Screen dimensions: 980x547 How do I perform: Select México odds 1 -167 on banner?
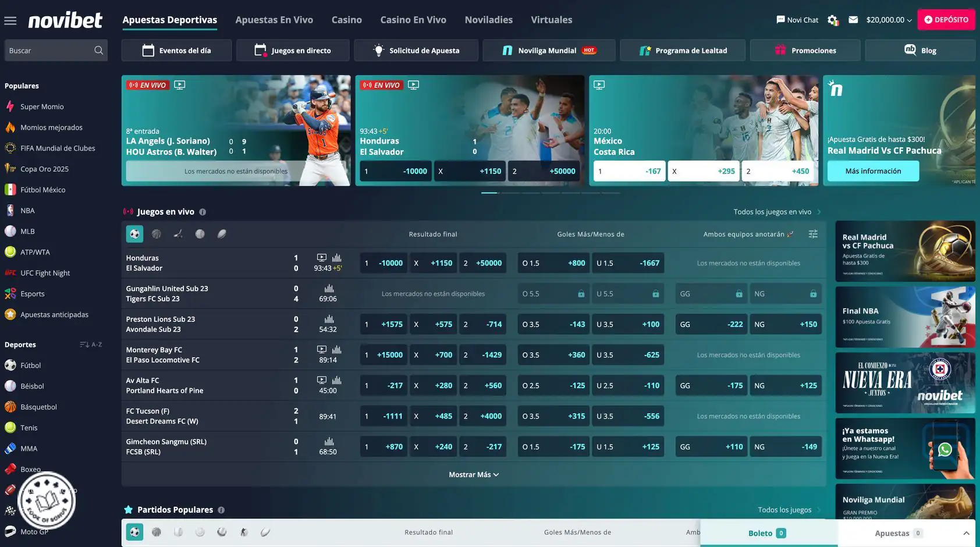629,171
